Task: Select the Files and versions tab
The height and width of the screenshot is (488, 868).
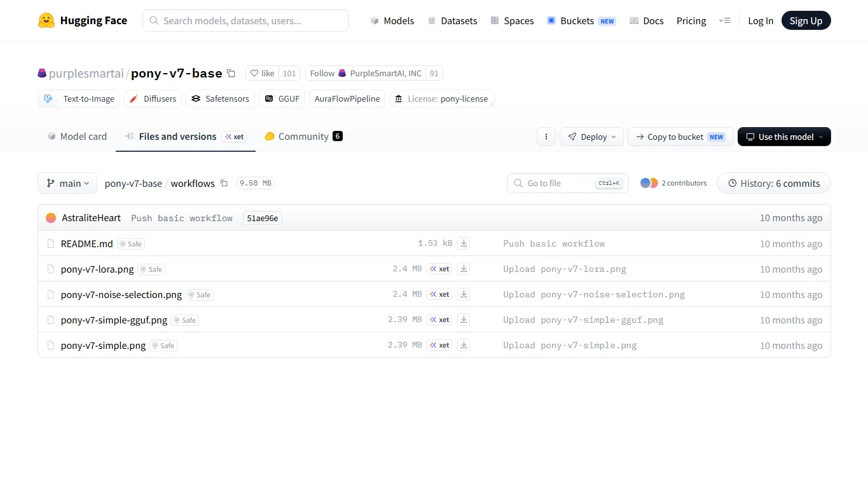Action: click(186, 137)
